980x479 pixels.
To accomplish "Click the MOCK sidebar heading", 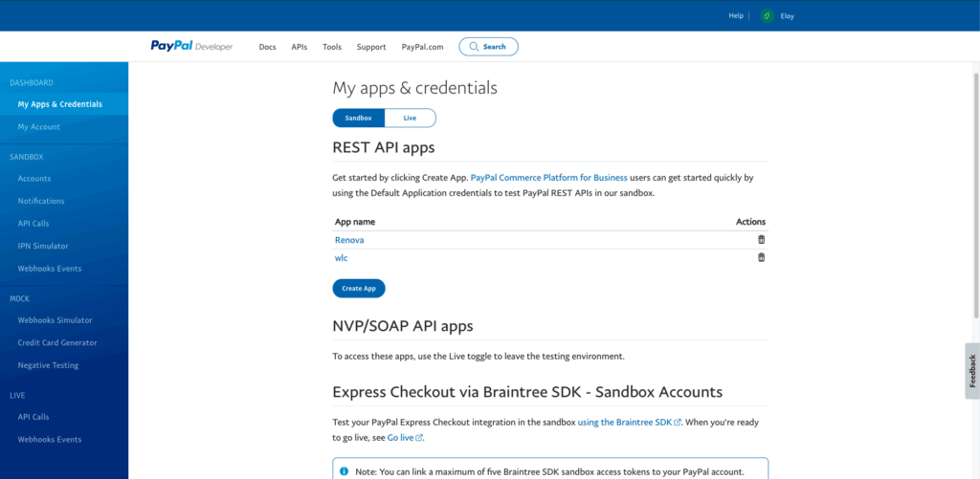I will point(20,298).
